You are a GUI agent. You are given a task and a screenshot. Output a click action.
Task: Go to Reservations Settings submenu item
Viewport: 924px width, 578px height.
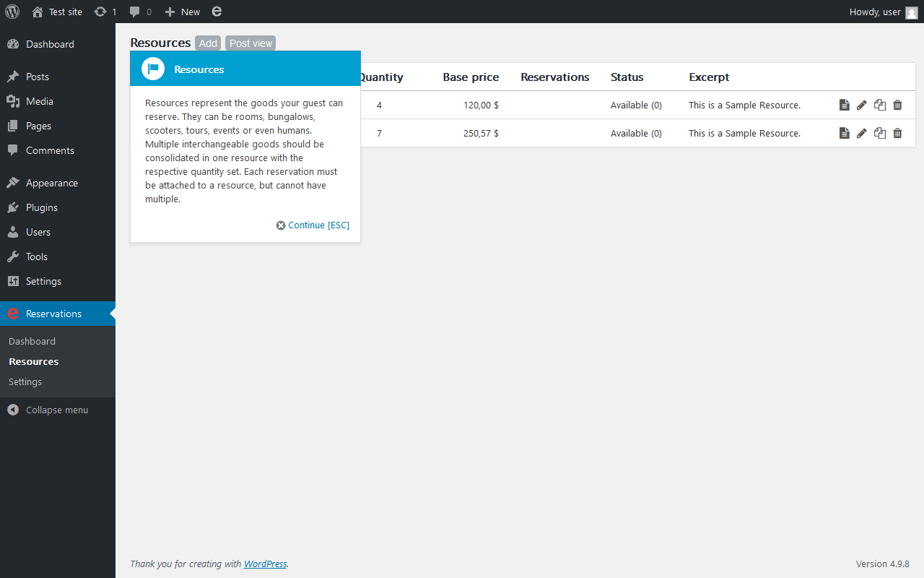[x=25, y=381]
